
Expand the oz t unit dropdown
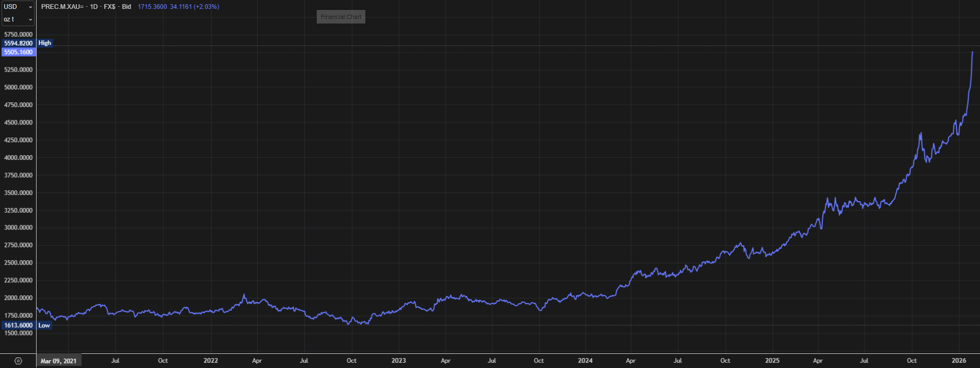(x=18, y=19)
